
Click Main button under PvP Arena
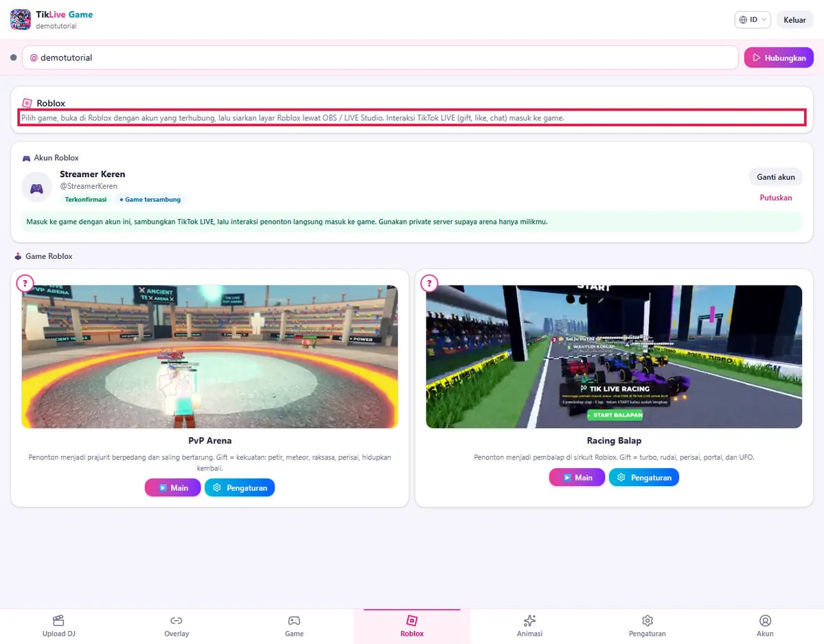click(x=172, y=487)
